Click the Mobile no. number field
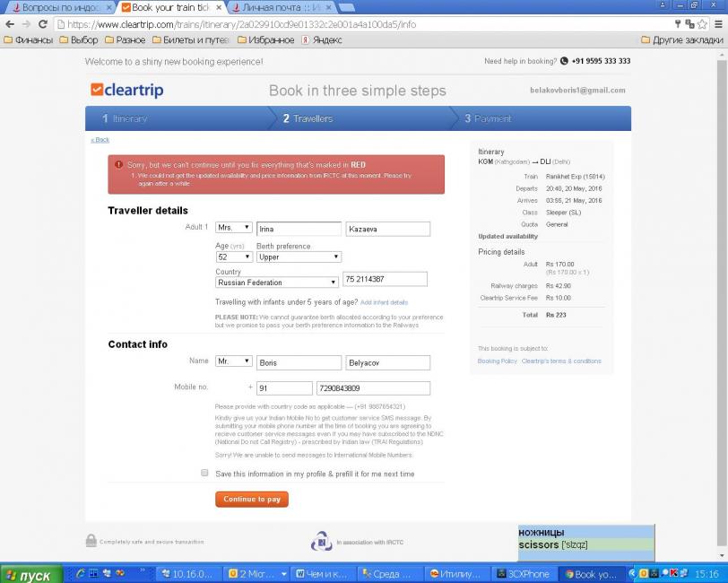The width and height of the screenshot is (728, 583). (x=373, y=388)
